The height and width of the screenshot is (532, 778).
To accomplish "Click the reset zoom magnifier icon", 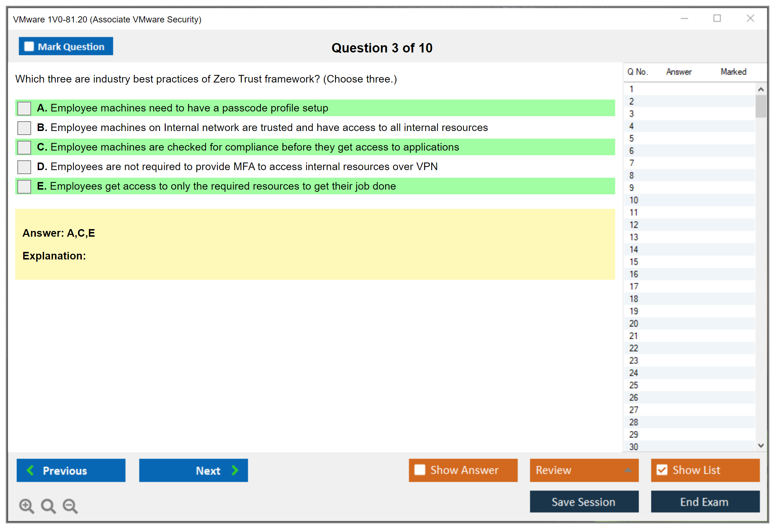I will (48, 506).
